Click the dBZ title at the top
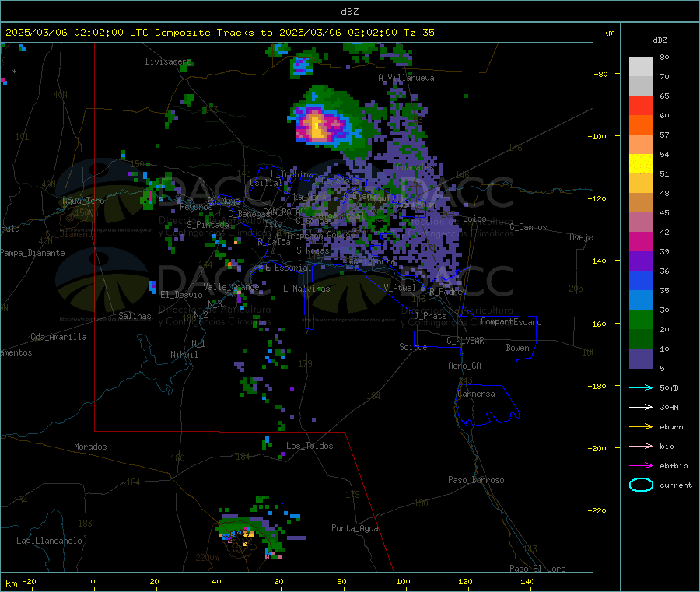The image size is (700, 592). [x=349, y=12]
